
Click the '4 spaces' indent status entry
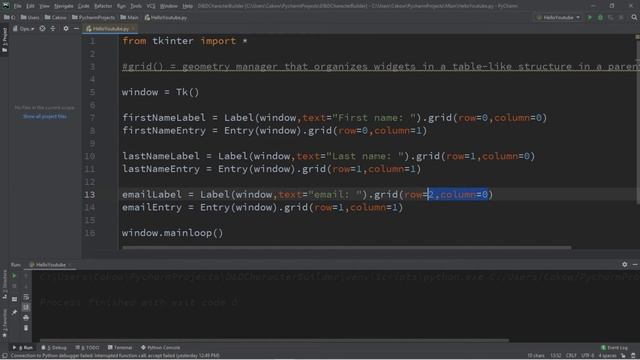point(607,356)
